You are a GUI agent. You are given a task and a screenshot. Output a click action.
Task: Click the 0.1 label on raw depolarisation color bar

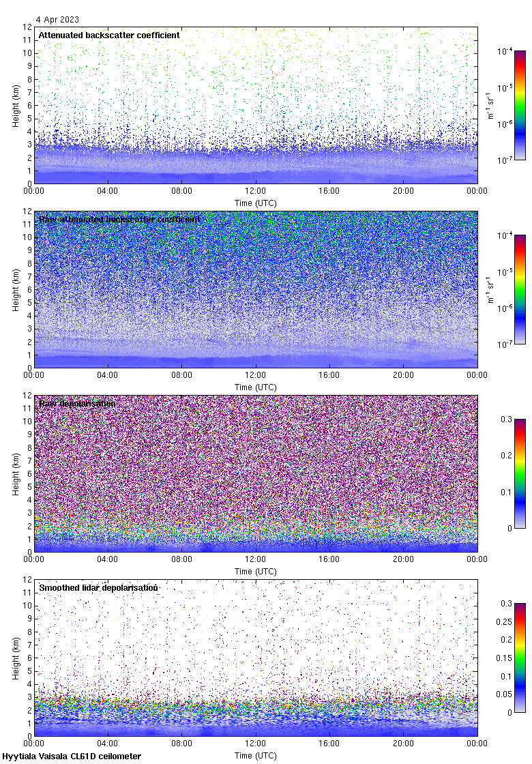507,492
